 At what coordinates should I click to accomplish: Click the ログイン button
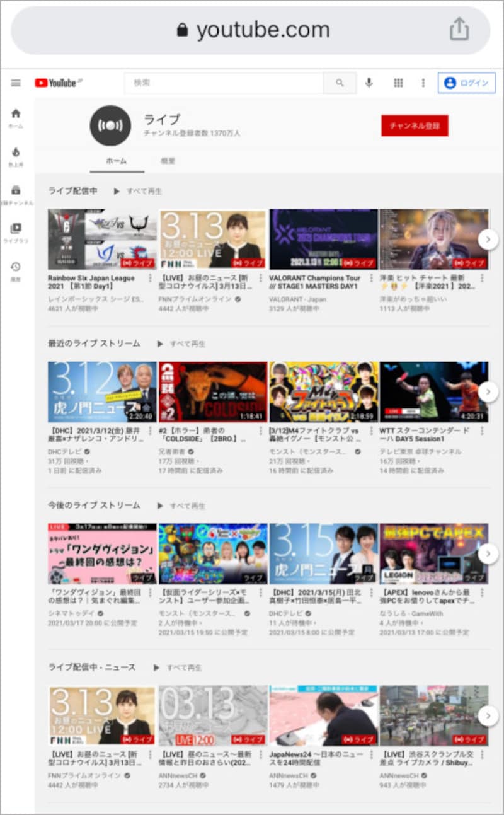467,83
